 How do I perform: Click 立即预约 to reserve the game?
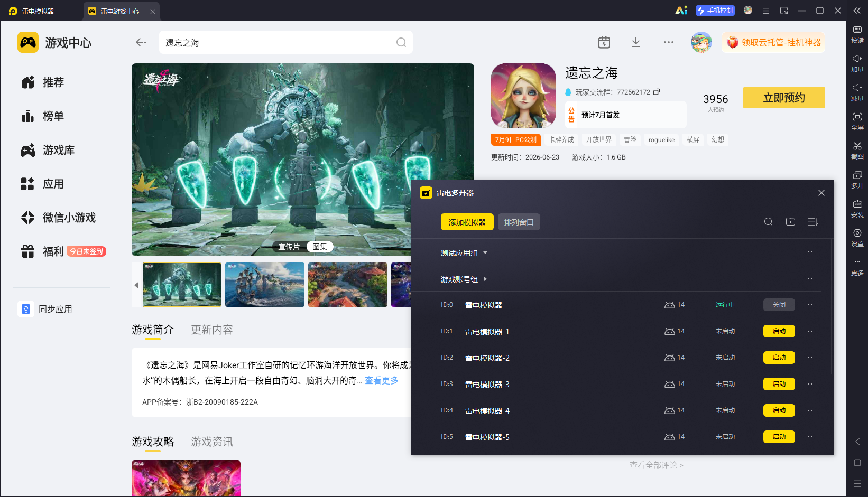click(x=784, y=98)
